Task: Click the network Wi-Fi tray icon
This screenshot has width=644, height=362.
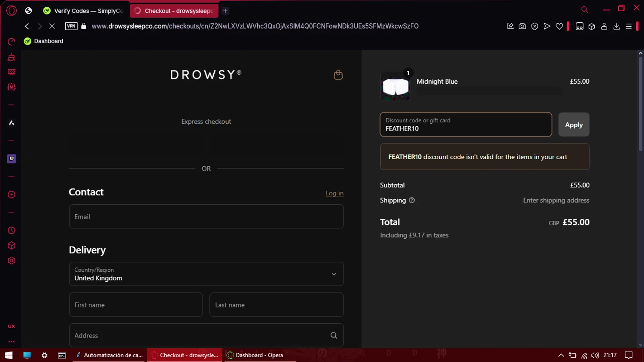Action: coord(584,355)
